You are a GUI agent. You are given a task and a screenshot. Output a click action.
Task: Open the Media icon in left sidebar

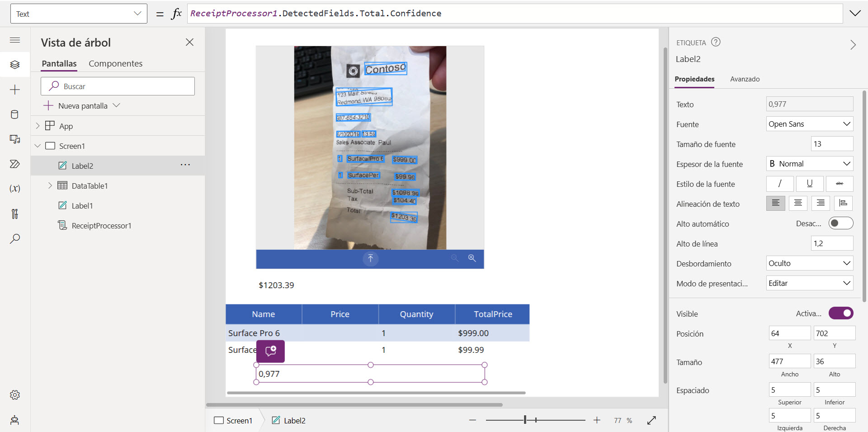coord(15,139)
